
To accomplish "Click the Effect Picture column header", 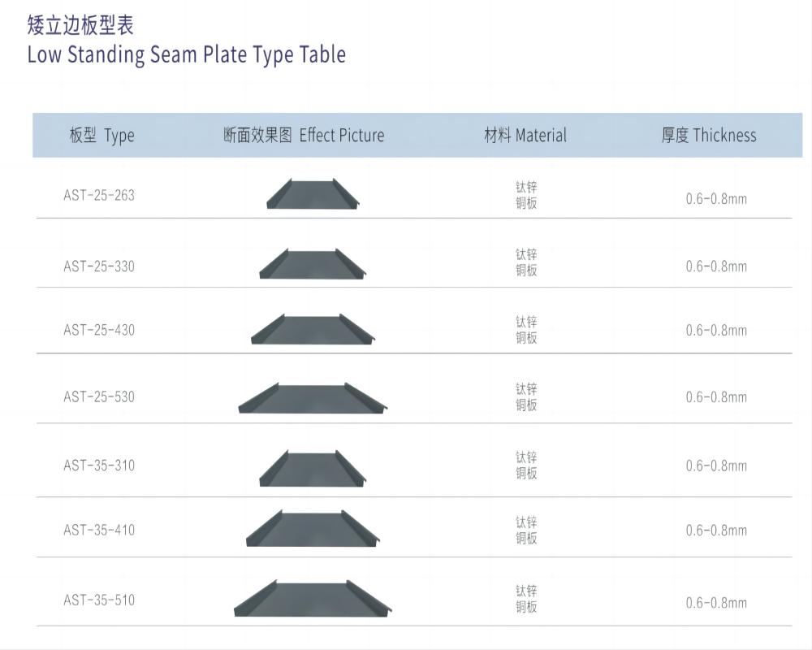I will point(304,136).
